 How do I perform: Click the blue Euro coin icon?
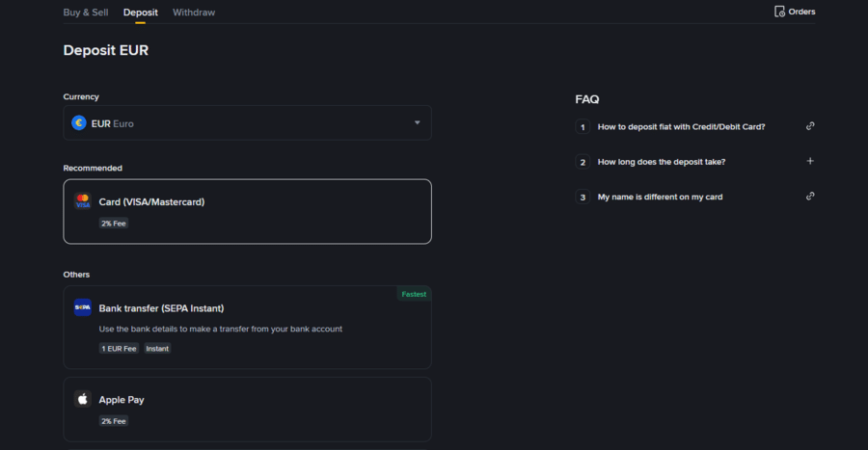coord(79,122)
